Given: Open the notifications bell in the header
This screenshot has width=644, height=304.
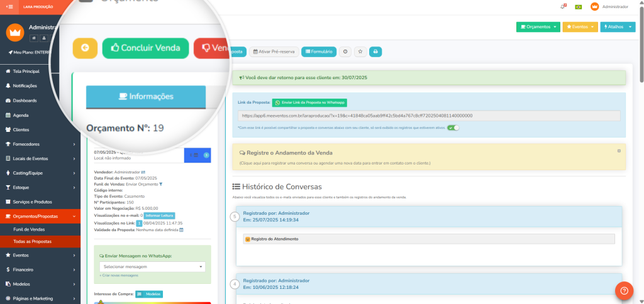Looking at the screenshot, I should tap(563, 6).
